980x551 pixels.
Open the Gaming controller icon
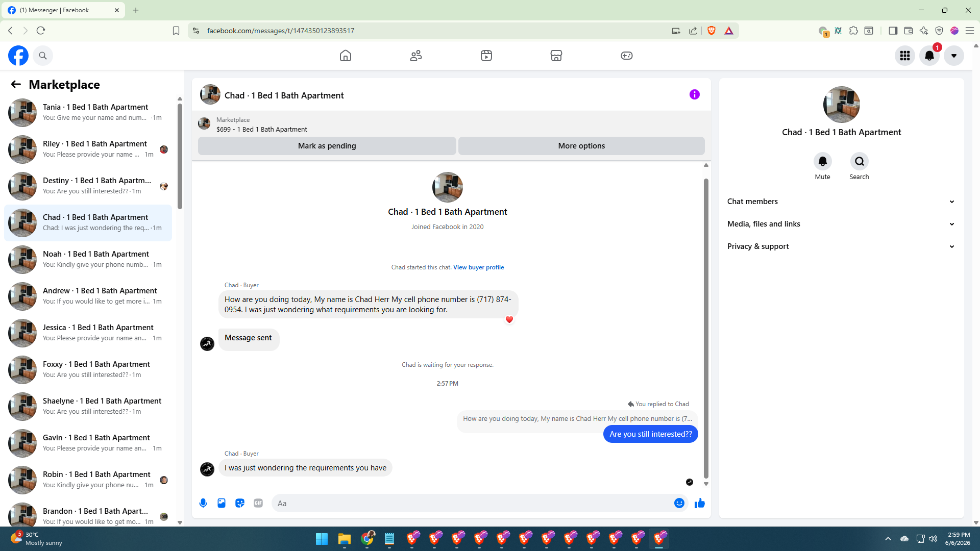[627, 56]
